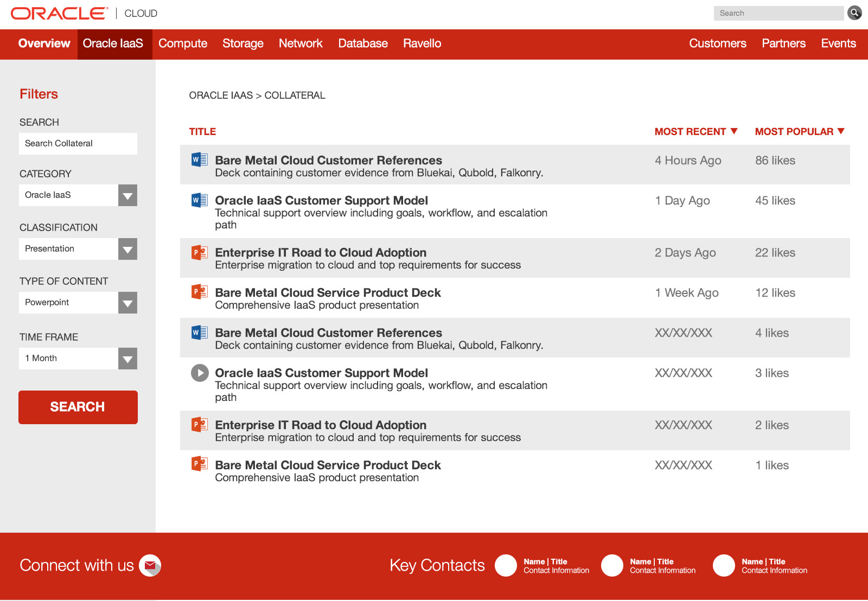Click the PowerPoint icon for the 22 likes presentation
The image size is (868, 601).
(200, 252)
